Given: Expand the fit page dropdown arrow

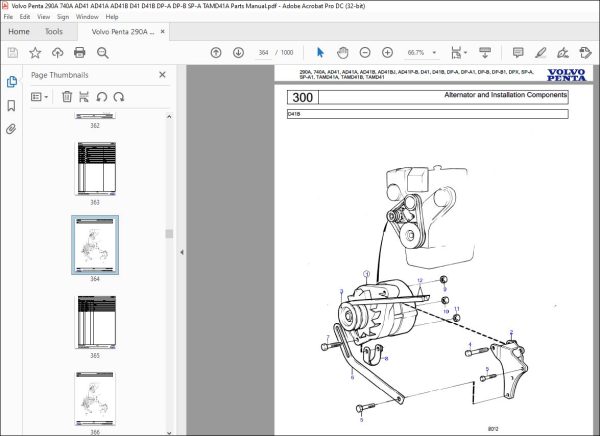Looking at the screenshot, I should pyautogui.click(x=465, y=52).
